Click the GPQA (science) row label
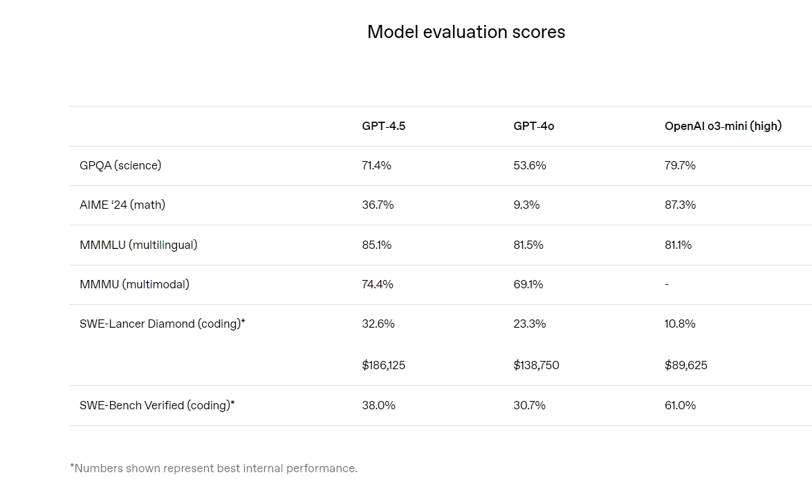Viewport: 812px width, 504px height. click(x=120, y=165)
